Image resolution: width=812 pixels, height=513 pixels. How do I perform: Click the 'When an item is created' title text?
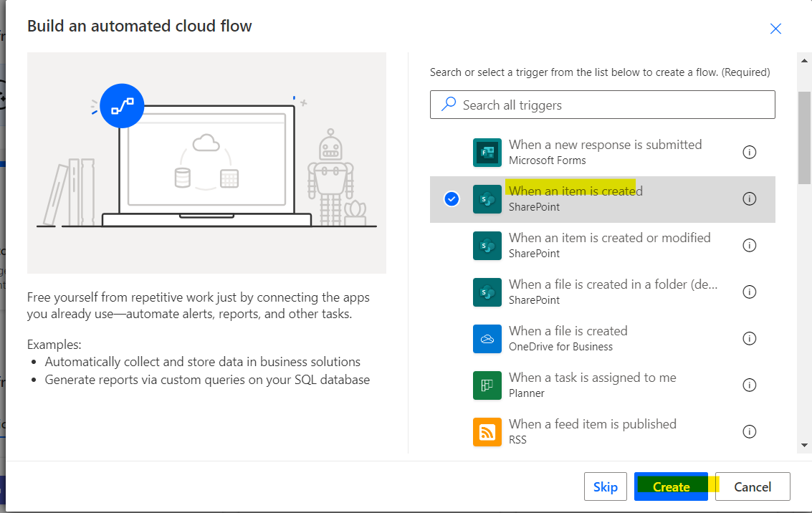click(575, 191)
